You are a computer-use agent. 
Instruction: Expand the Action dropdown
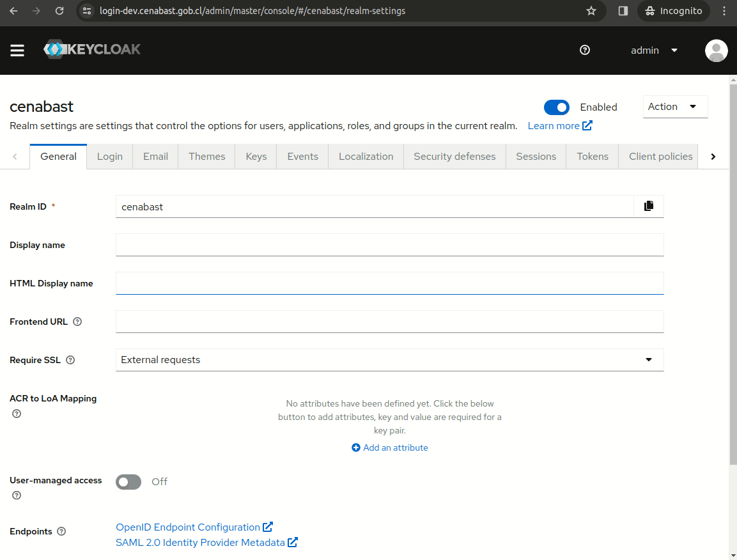(675, 107)
